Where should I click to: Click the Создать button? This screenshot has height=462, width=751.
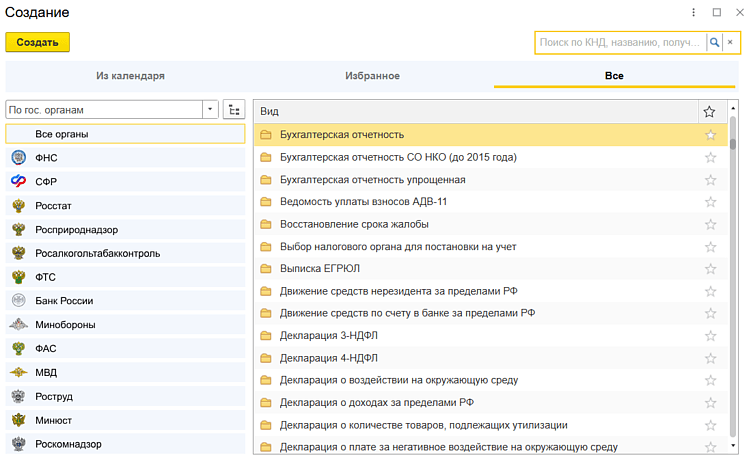click(37, 42)
